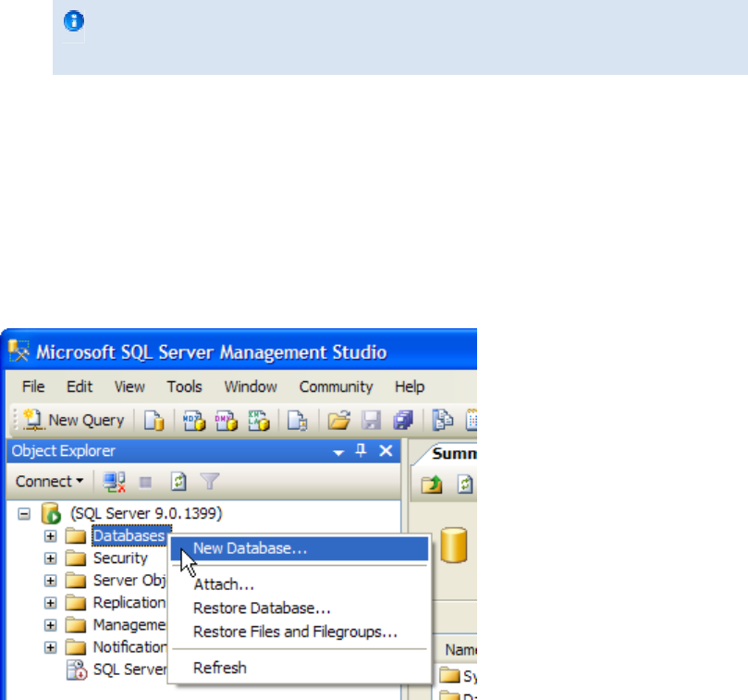
Task: Expand the Databases folder node
Action: point(50,535)
